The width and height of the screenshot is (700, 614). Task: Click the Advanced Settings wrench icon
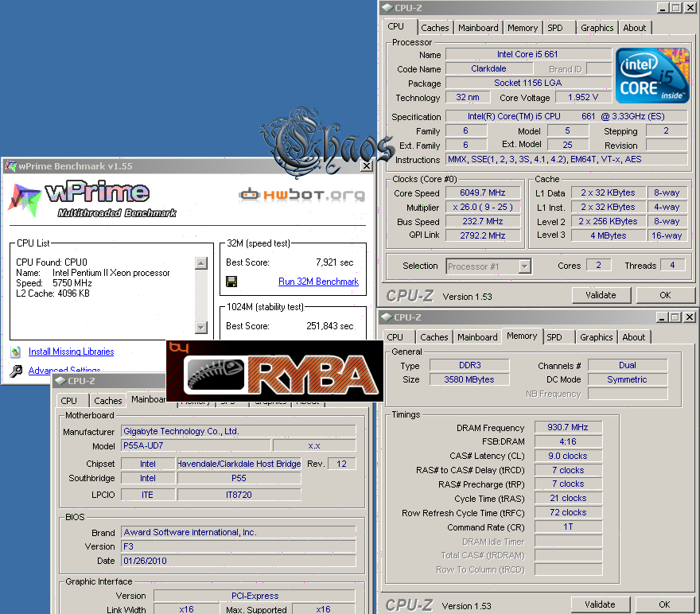tap(16, 371)
